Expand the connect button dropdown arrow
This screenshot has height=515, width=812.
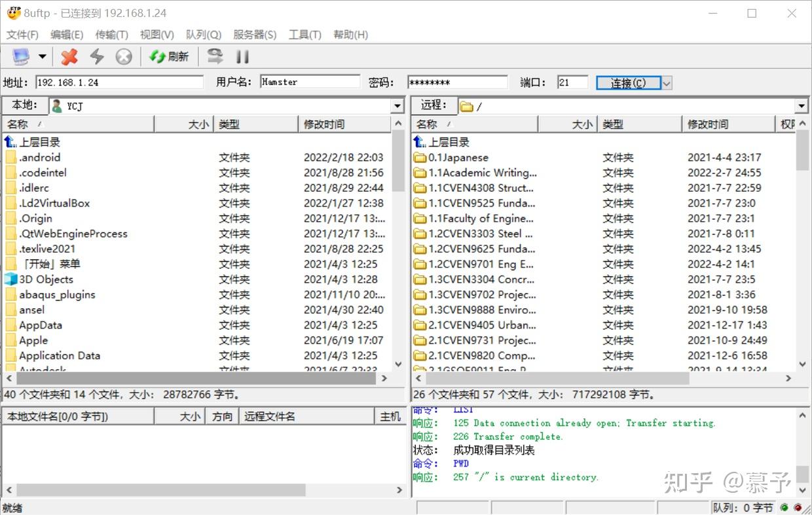[665, 82]
